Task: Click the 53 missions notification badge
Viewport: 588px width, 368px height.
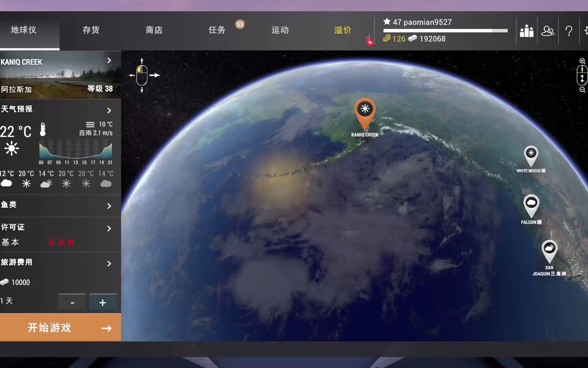Action: point(240,24)
